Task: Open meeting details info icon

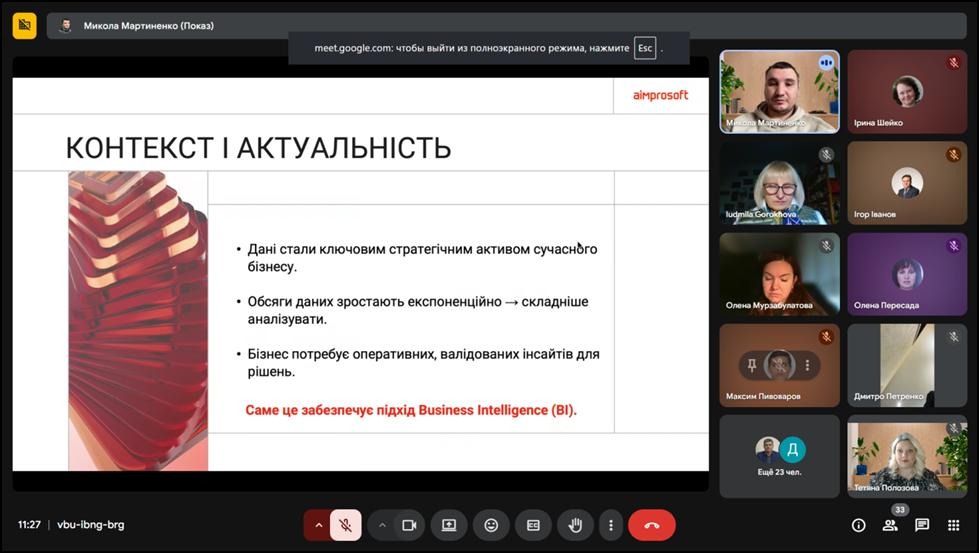Action: pyautogui.click(x=858, y=525)
